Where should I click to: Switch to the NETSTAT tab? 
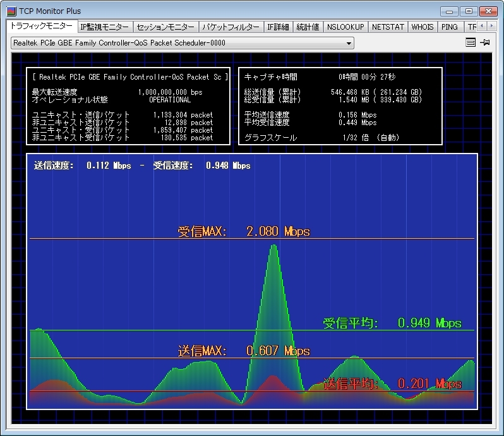pos(387,27)
